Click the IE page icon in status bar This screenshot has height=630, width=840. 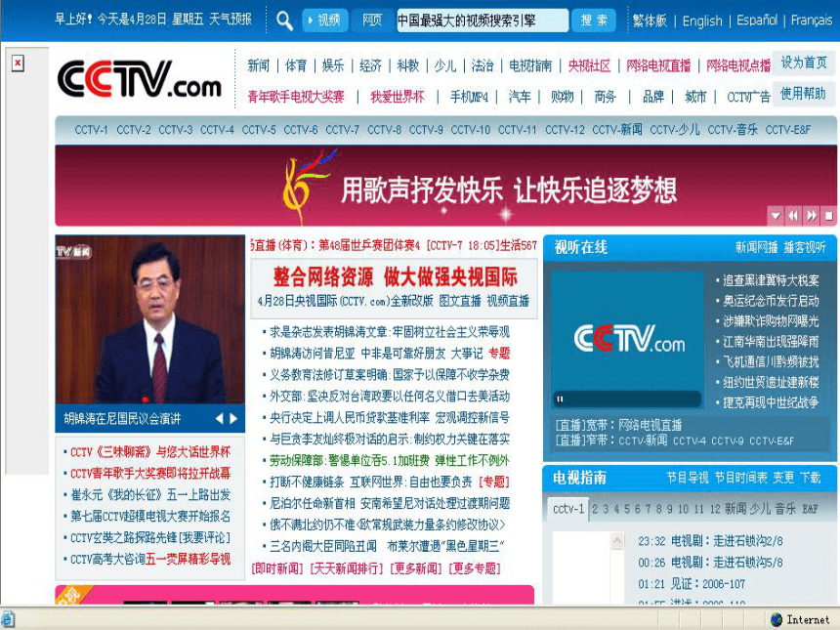click(8, 620)
